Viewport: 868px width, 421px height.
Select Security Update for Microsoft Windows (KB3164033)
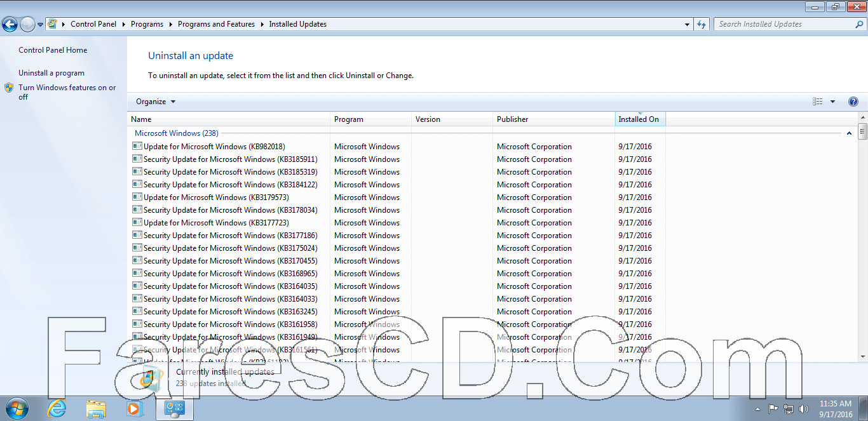230,299
